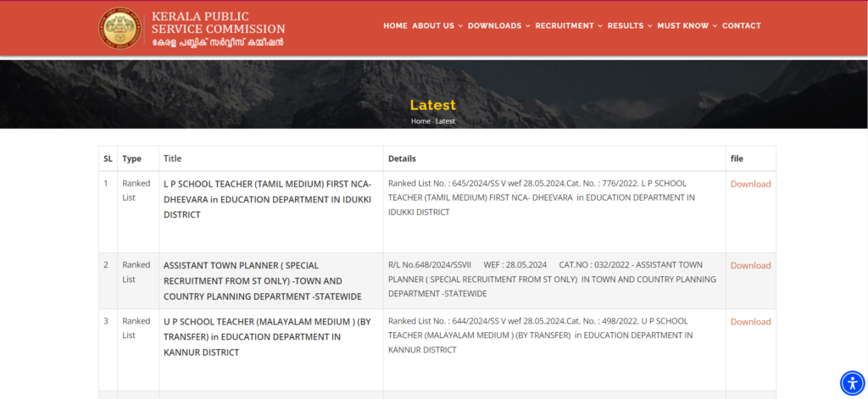Click the Latest breadcrumb text

click(445, 121)
